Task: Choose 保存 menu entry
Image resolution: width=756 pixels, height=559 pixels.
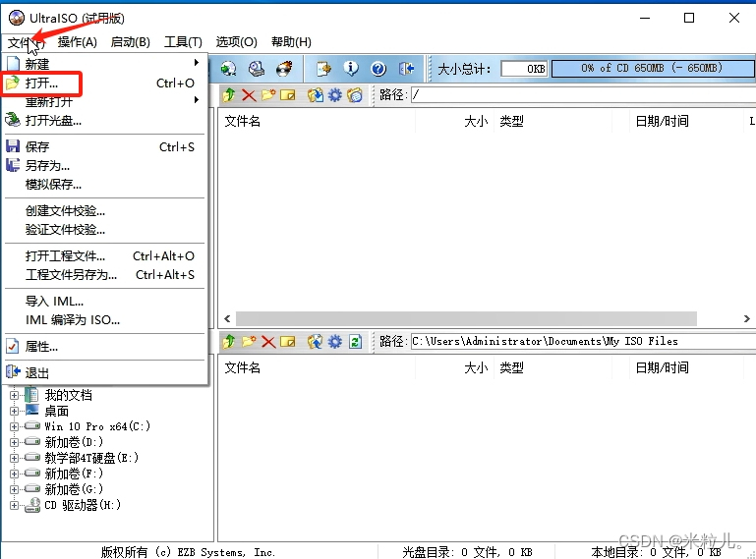Action: pyautogui.click(x=105, y=147)
